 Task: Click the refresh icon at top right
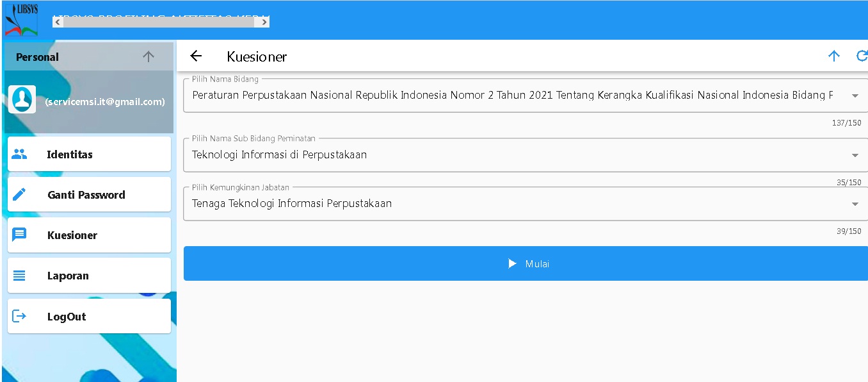coord(862,56)
